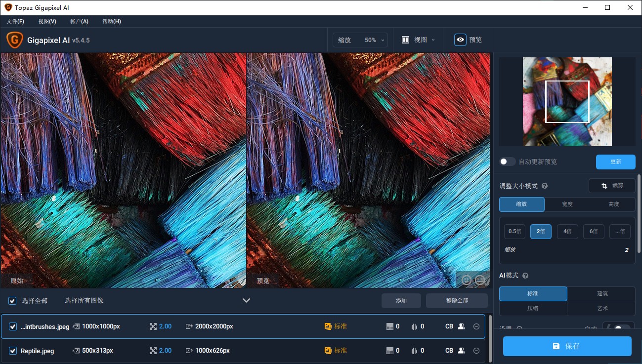The image size is (642, 364).
Task: Collapse the file list with the chevron
Action: (x=246, y=300)
